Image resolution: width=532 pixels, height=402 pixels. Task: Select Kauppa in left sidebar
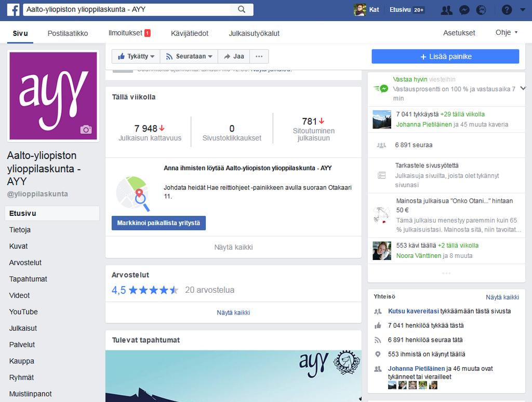[x=22, y=361]
